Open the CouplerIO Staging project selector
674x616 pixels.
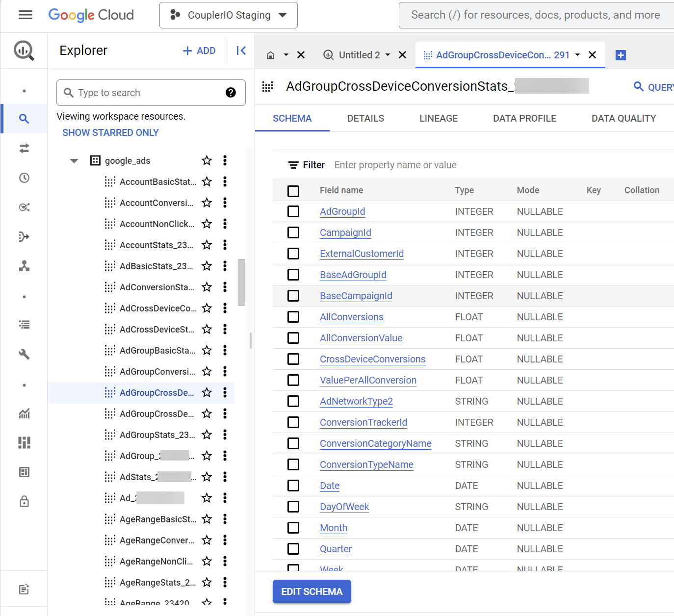click(x=229, y=15)
